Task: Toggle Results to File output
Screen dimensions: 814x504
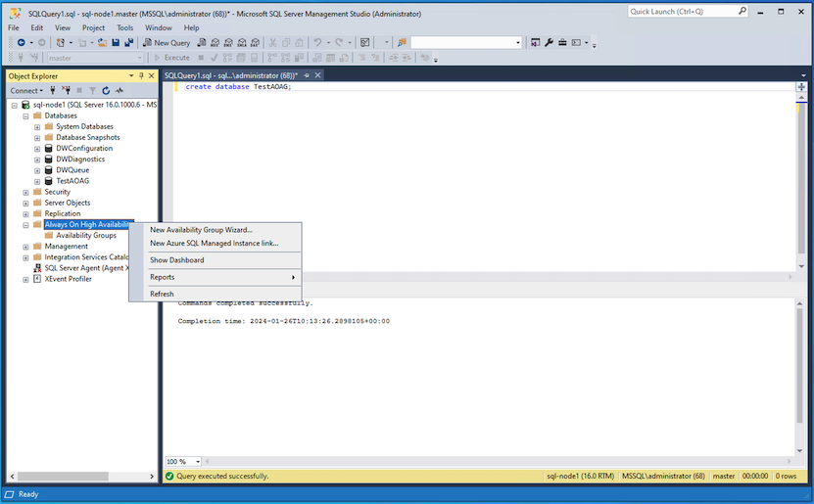Action: pos(344,58)
